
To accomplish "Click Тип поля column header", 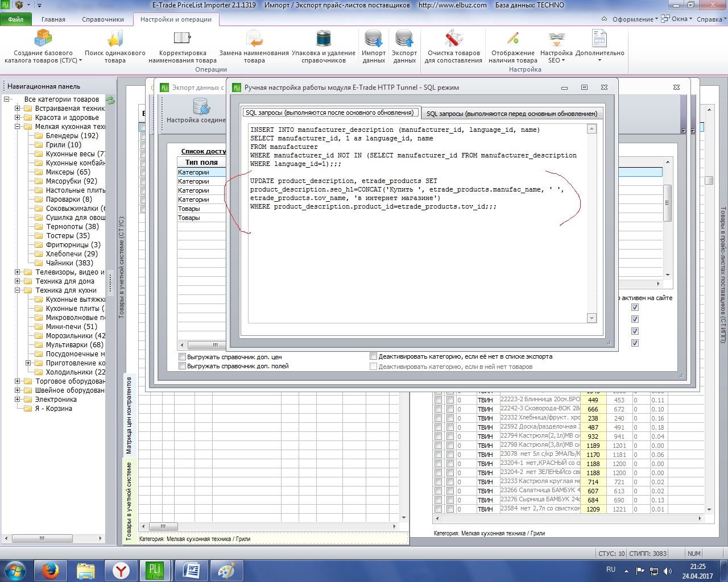I will [x=201, y=163].
